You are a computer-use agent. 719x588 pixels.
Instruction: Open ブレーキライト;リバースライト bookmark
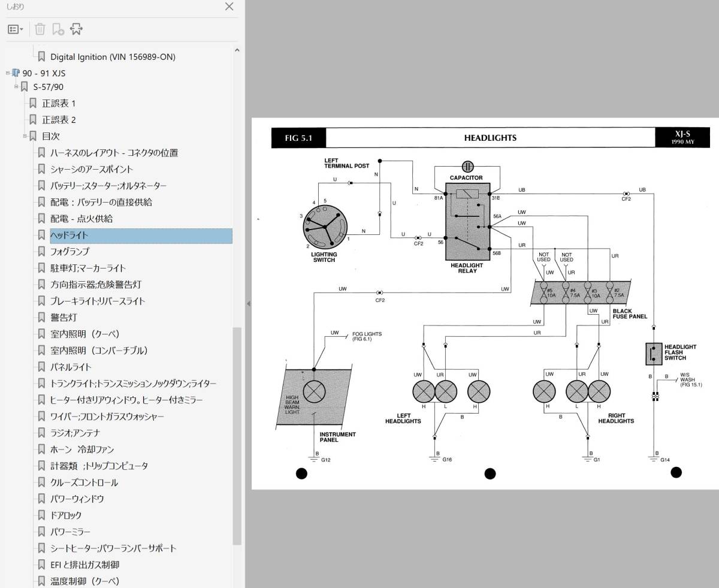(x=98, y=301)
